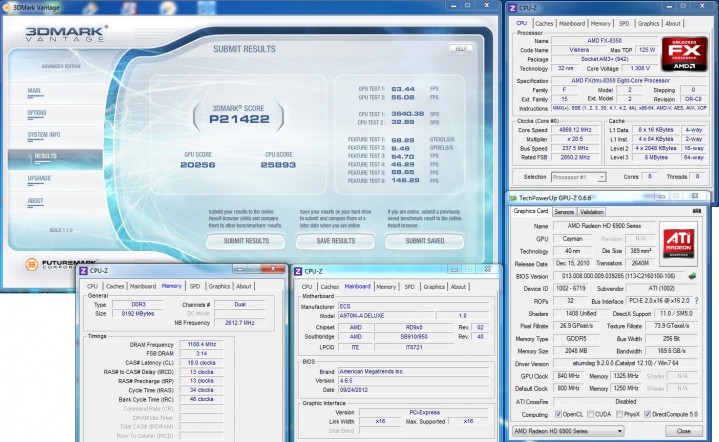719x442 pixels.
Task: Click the Close button in GPU-Z
Action: [x=684, y=431]
